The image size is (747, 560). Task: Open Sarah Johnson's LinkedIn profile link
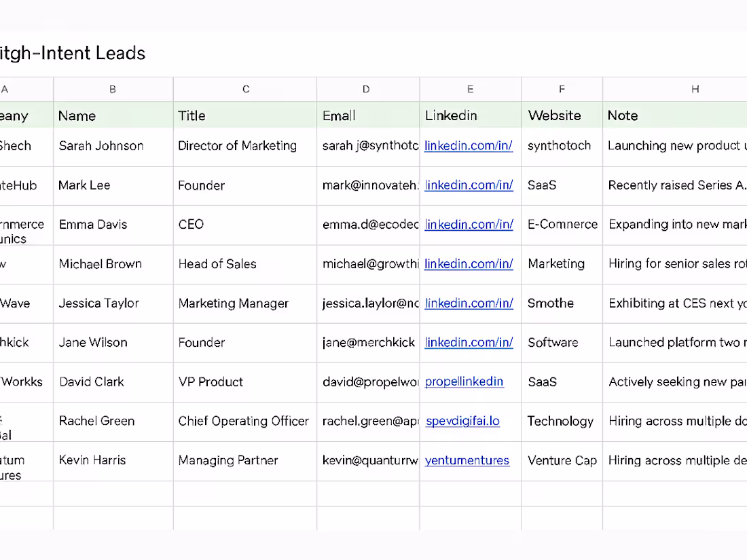469,146
